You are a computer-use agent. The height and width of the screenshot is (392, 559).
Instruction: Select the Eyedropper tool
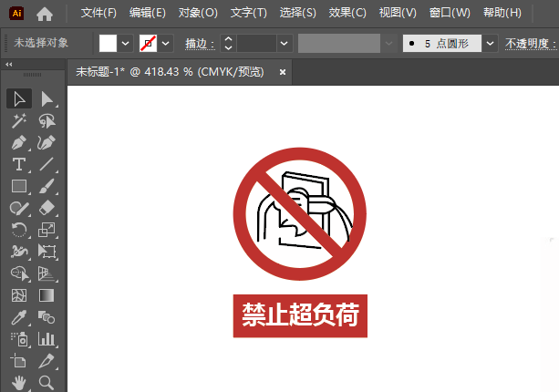tap(19, 317)
